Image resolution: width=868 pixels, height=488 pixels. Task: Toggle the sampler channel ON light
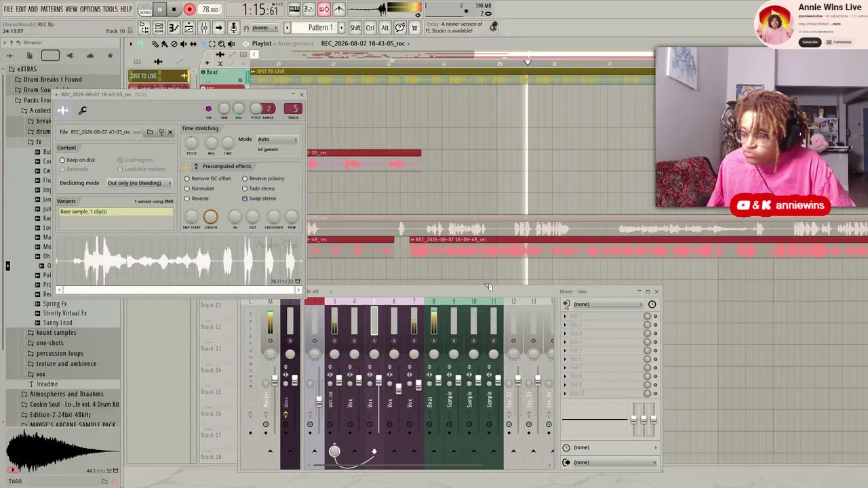pyautogui.click(x=208, y=109)
